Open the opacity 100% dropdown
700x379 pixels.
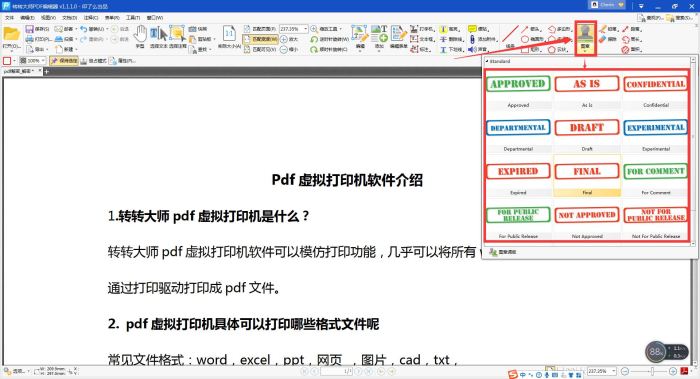click(43, 60)
